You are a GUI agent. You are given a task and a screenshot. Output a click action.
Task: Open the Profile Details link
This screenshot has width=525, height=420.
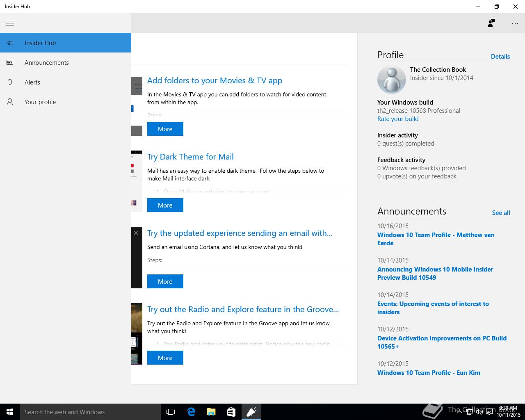pos(500,57)
